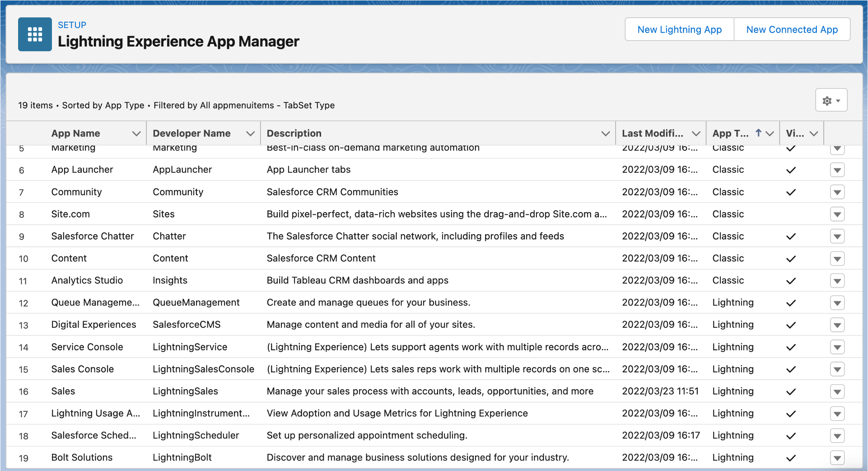This screenshot has width=868, height=471.
Task: Open App Type column dropdown chevron
Action: (770, 133)
